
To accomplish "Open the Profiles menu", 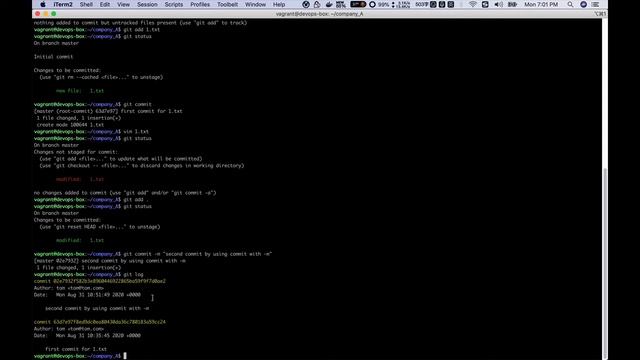I will click(200, 4).
